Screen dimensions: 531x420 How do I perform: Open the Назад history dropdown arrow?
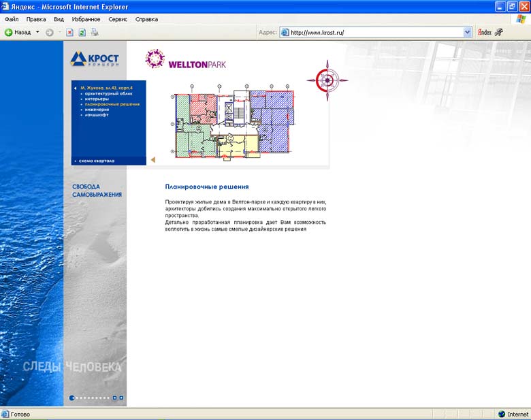37,32
